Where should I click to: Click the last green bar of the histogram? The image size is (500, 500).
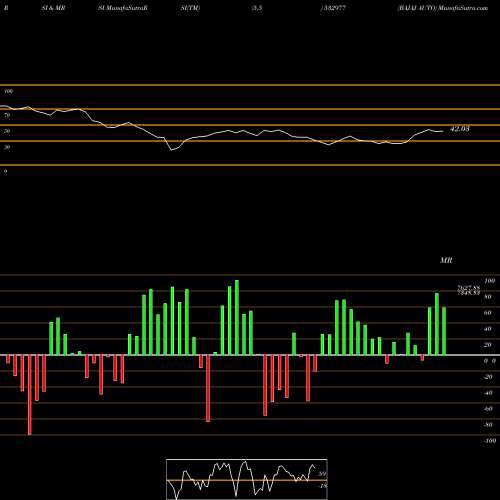point(444,331)
